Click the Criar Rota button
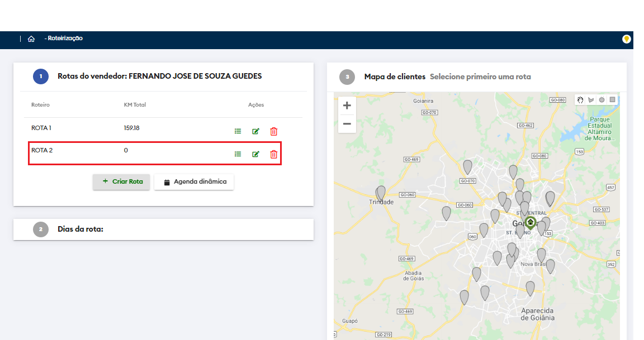Image resolution: width=644 pixels, height=340 pixels. tap(121, 181)
